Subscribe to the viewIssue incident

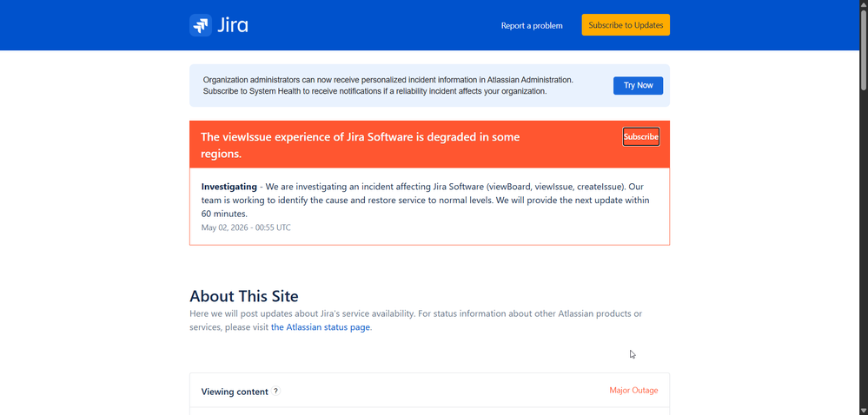pos(641,136)
